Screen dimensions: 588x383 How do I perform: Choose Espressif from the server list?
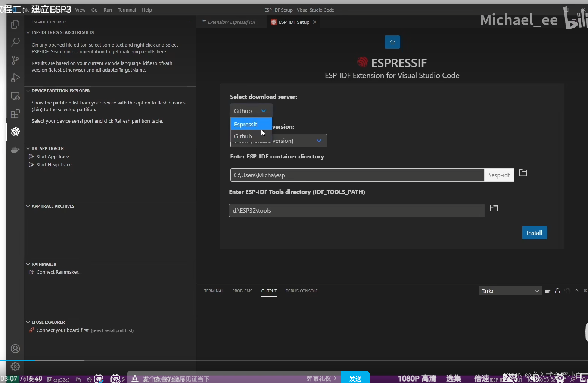point(251,124)
